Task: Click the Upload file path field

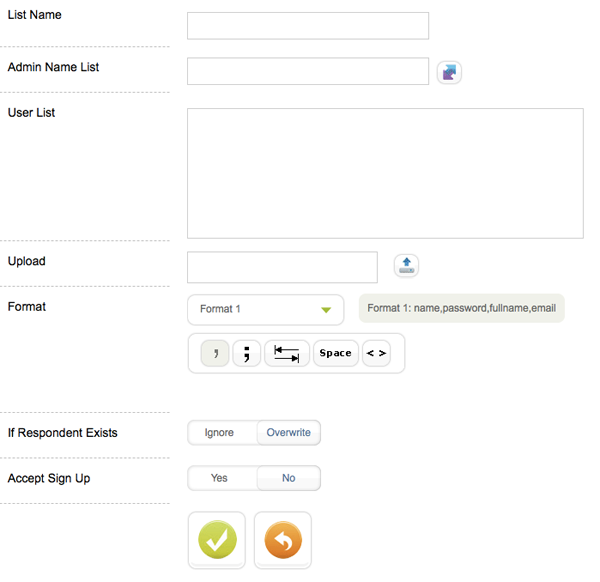Action: (x=282, y=267)
